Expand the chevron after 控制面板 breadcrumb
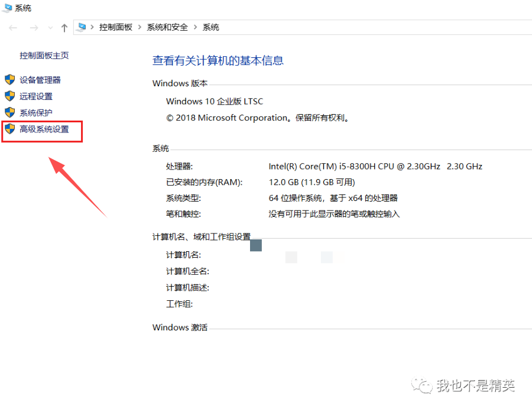The width and height of the screenshot is (532, 409). [x=140, y=27]
